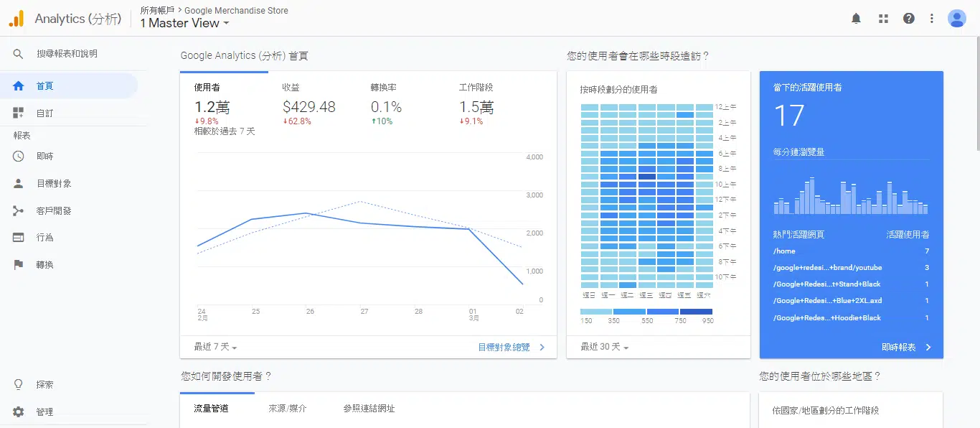The height and width of the screenshot is (428, 980).
Task: Click the 客戶開發 acquisition icon
Action: coord(19,210)
